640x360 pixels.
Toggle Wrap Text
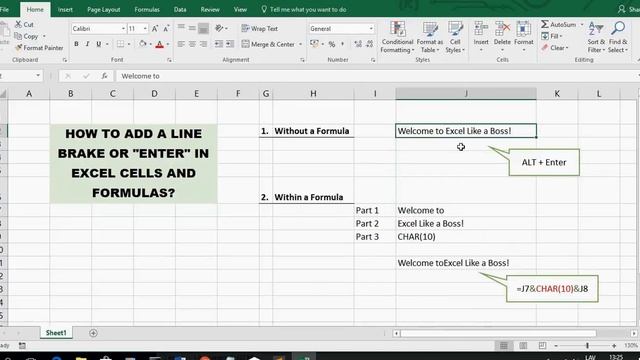(x=260, y=29)
